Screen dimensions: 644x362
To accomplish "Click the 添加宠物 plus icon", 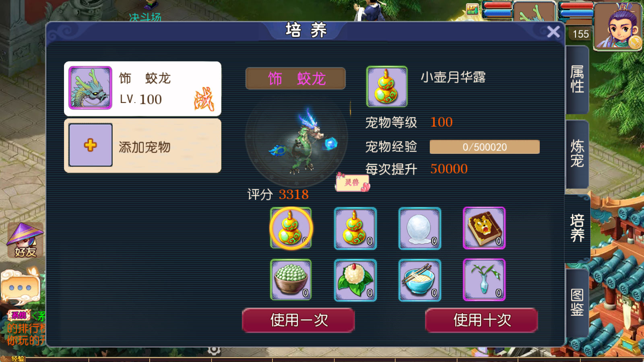I will pos(91,145).
